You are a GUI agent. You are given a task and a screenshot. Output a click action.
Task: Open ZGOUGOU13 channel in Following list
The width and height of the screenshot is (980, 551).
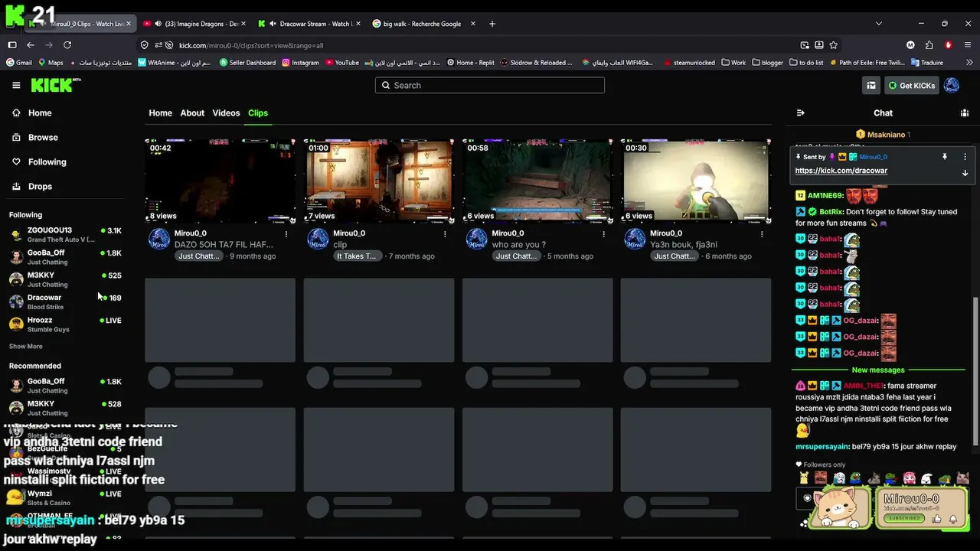pos(65,234)
